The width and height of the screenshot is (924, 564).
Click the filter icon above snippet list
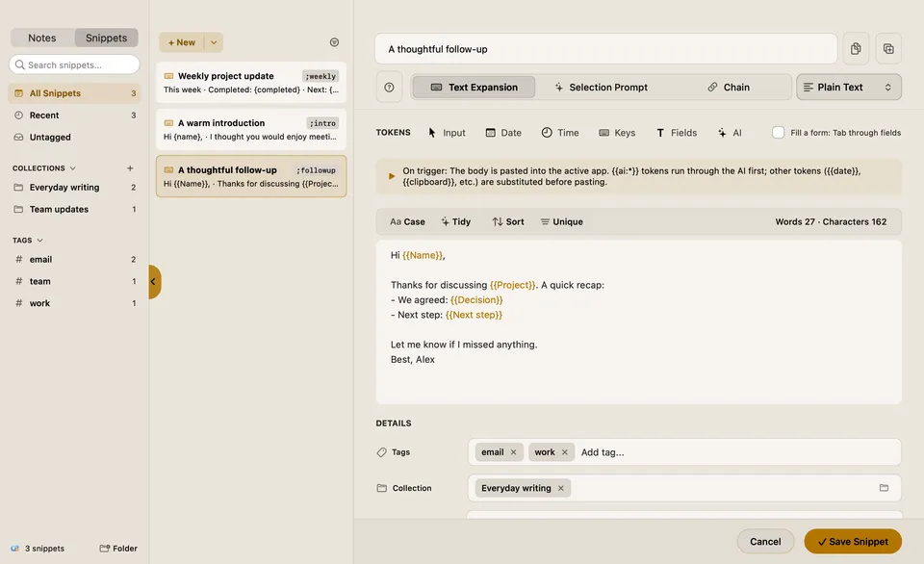(x=334, y=42)
